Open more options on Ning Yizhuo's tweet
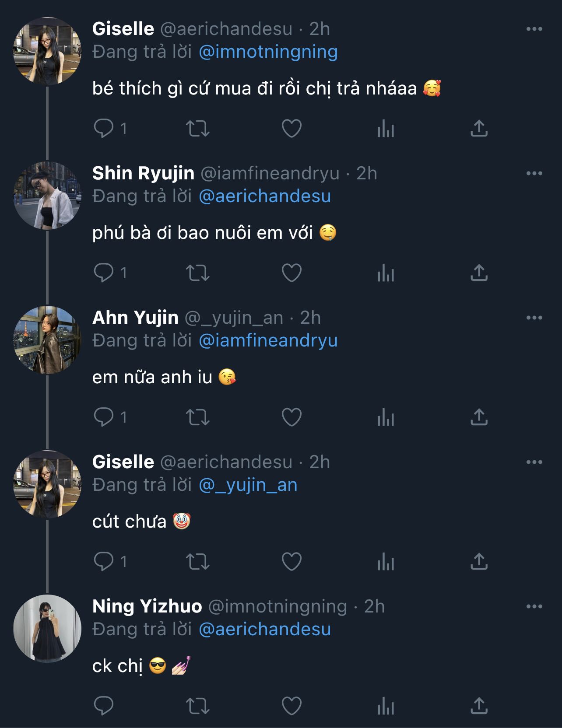This screenshot has height=728, width=562. [x=534, y=607]
